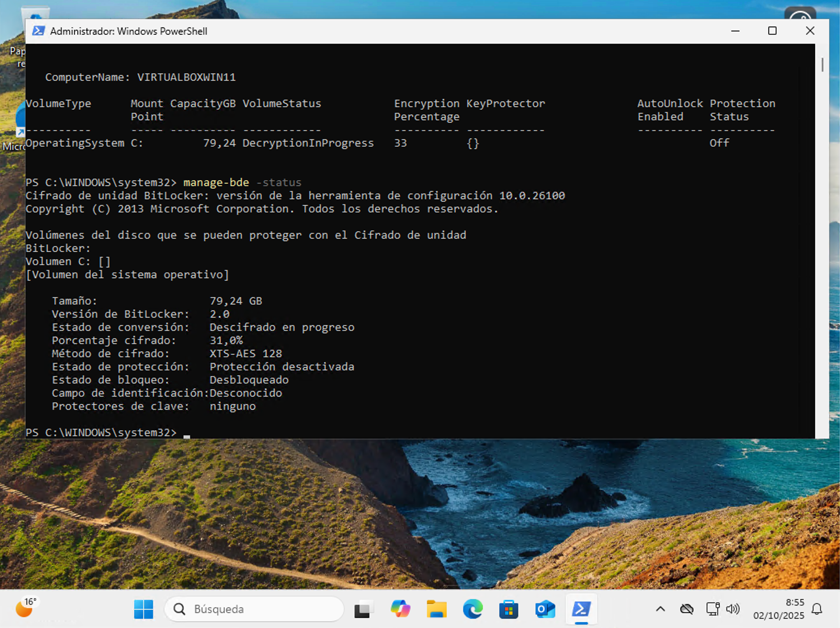Open File Explorer from taskbar

[x=436, y=609]
